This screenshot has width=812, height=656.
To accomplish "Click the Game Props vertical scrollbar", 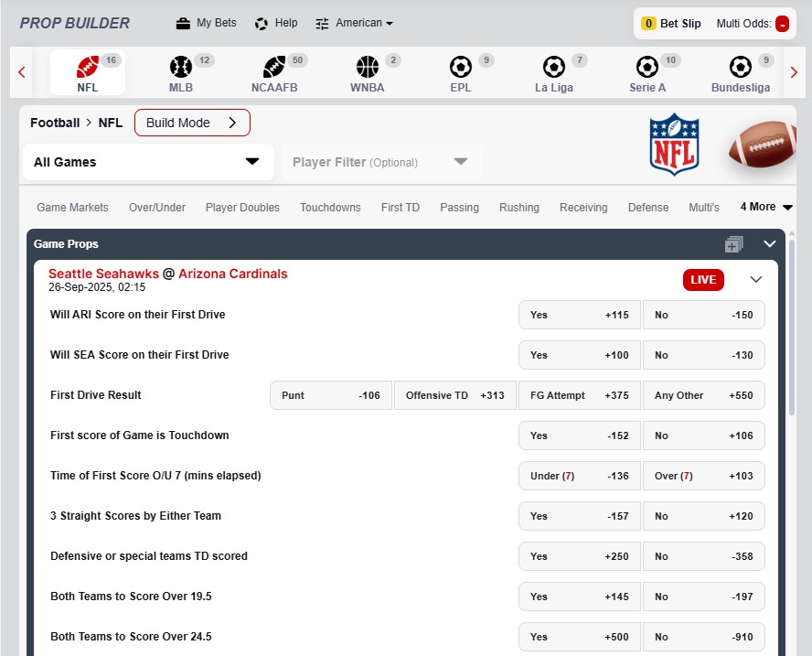I will [x=791, y=327].
